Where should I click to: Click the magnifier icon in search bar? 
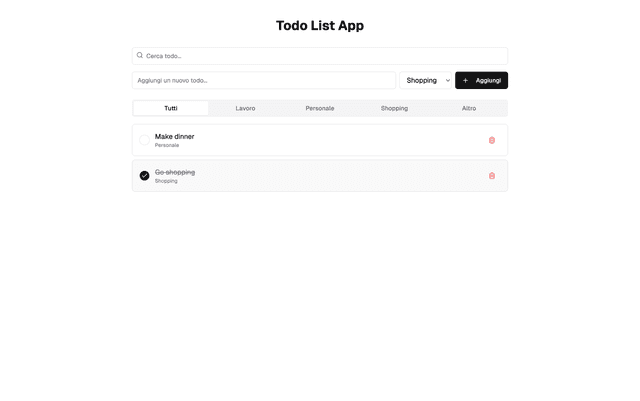pyautogui.click(x=140, y=55)
